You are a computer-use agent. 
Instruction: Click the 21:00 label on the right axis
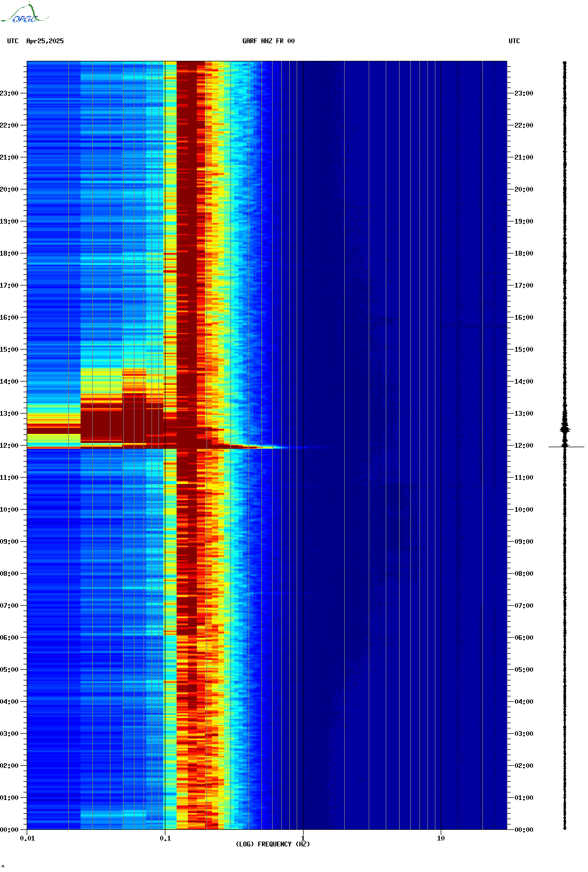click(524, 157)
